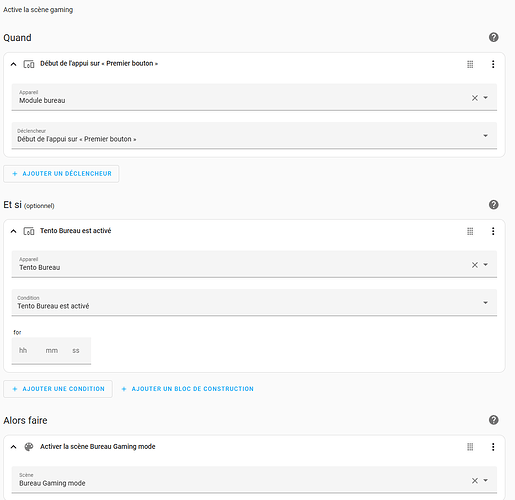Open the Déclencheur dropdown

pyautogui.click(x=254, y=136)
